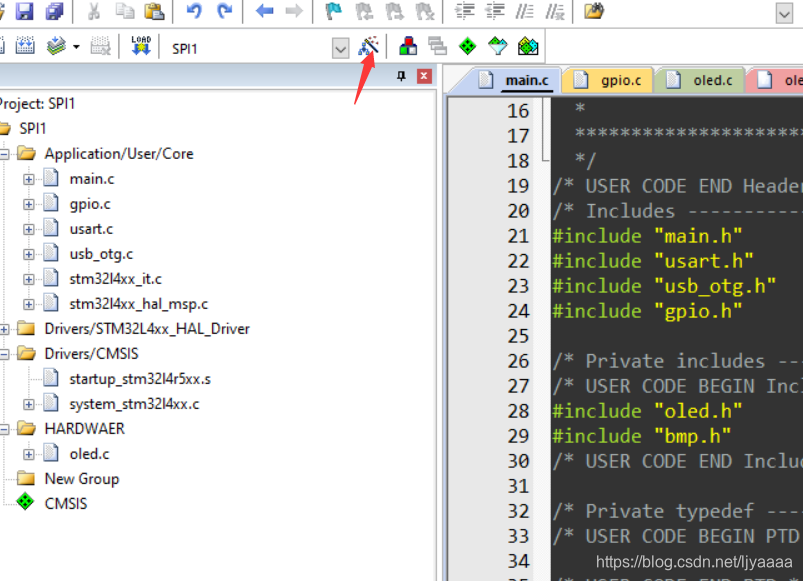The width and height of the screenshot is (803, 581).
Task: Select the HARDWAER group folder
Action: (84, 428)
